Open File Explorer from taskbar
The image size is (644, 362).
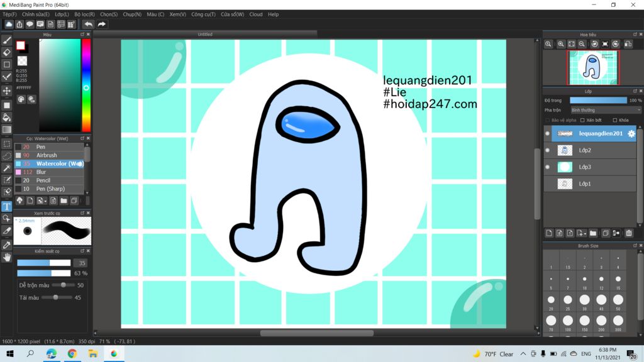[93, 354]
